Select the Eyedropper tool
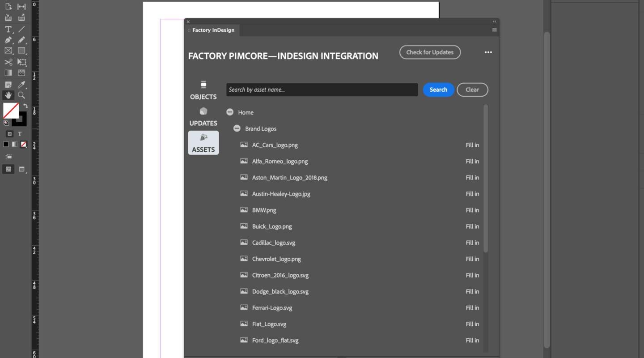This screenshot has height=358, width=644. (x=21, y=85)
